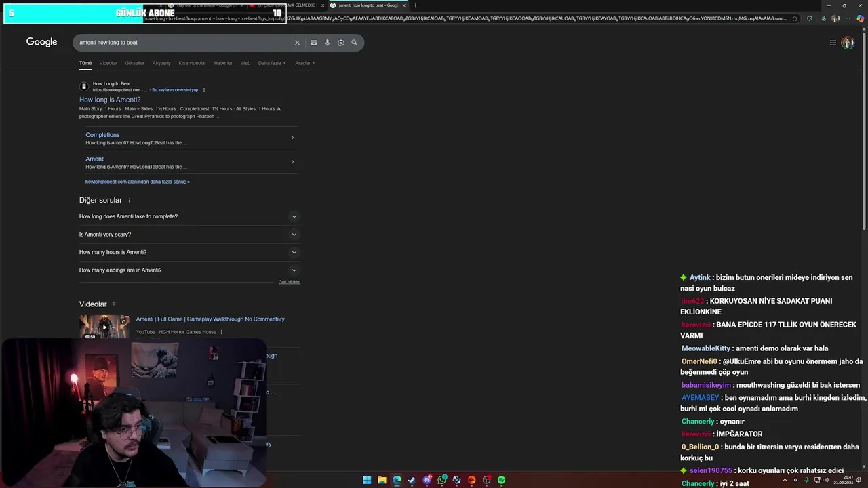Image resolution: width=868 pixels, height=488 pixels.
Task: Close the active 'amenti how long to beat' tab
Action: 404,5
